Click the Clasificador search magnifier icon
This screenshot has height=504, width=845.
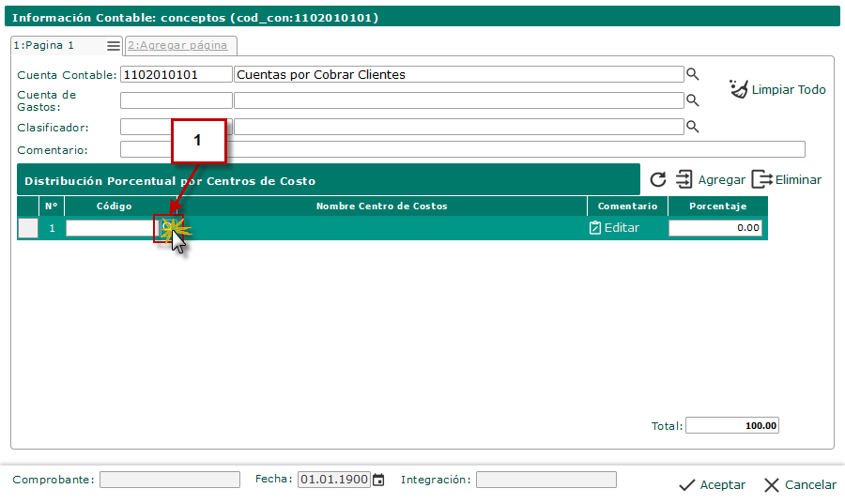pos(693,127)
